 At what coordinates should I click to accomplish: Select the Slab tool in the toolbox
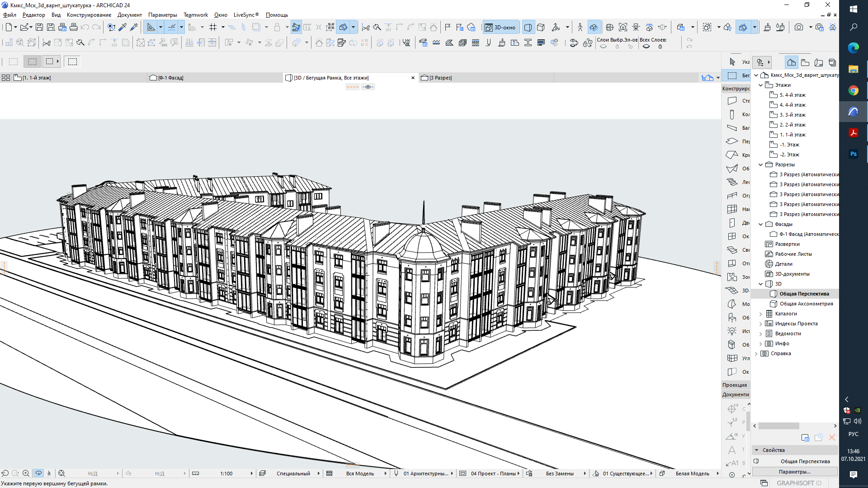tap(736, 141)
